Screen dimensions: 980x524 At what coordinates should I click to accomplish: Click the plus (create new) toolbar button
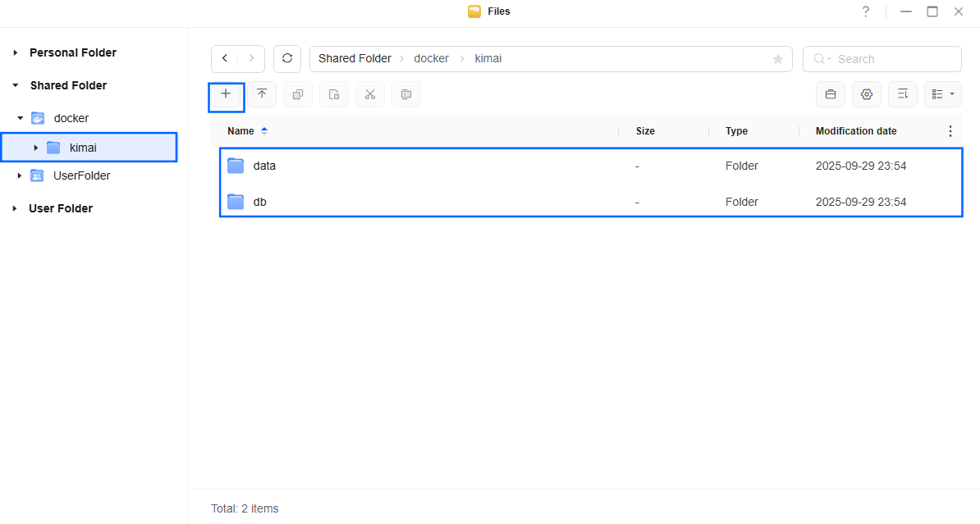(226, 94)
